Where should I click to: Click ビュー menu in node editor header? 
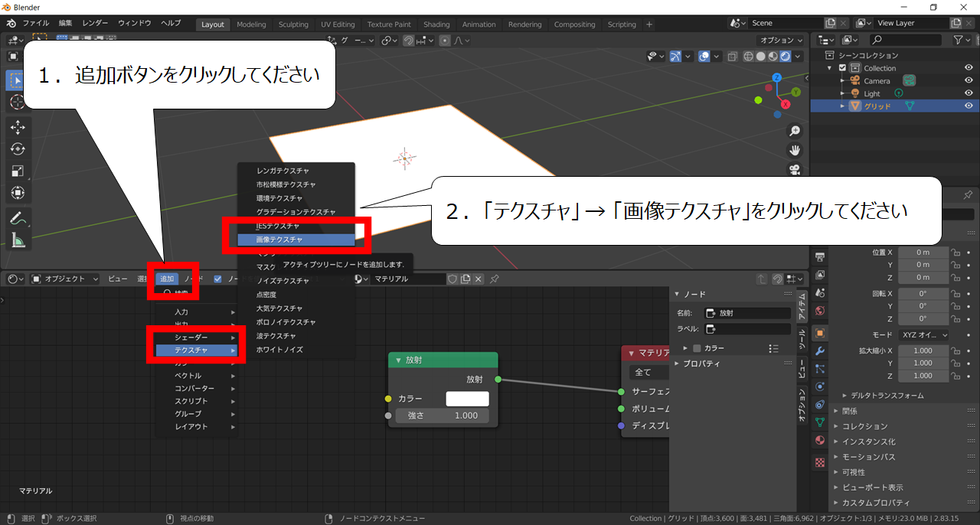coord(118,279)
